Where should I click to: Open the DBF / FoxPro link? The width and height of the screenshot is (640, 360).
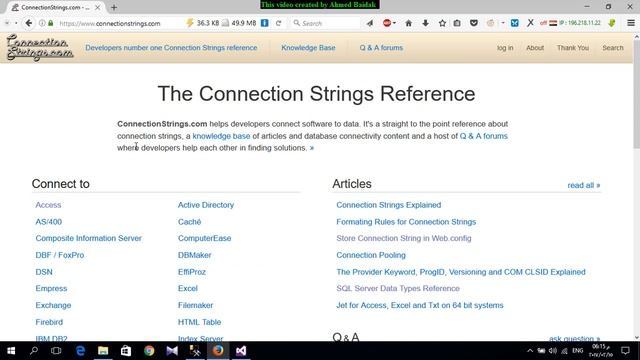point(60,255)
